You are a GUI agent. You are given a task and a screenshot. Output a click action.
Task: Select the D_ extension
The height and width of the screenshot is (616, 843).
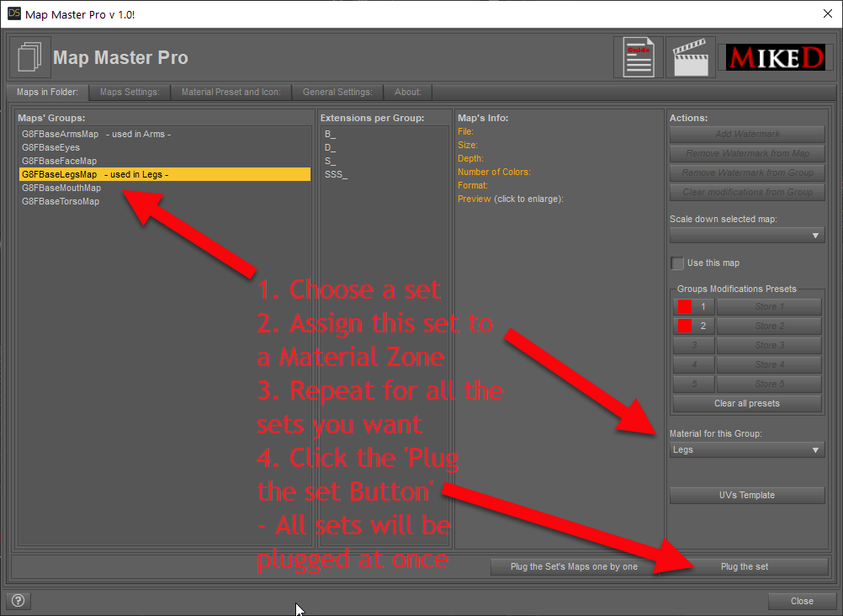384,147
